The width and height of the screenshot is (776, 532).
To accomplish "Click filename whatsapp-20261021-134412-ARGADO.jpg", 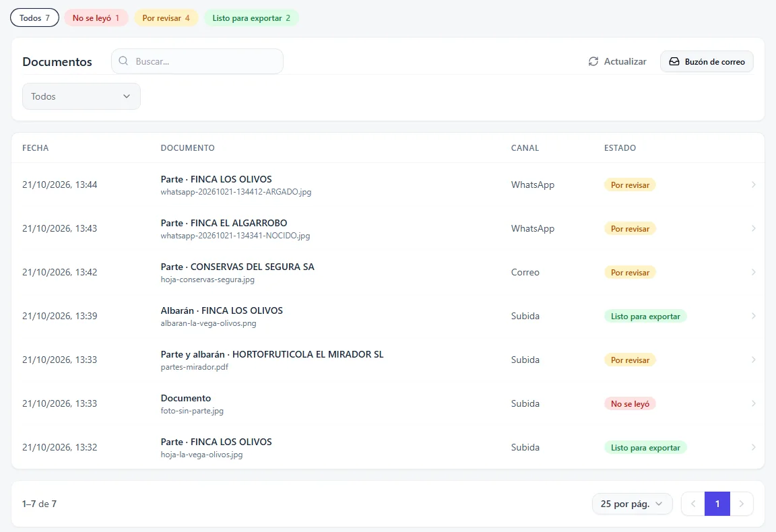I will click(236, 192).
